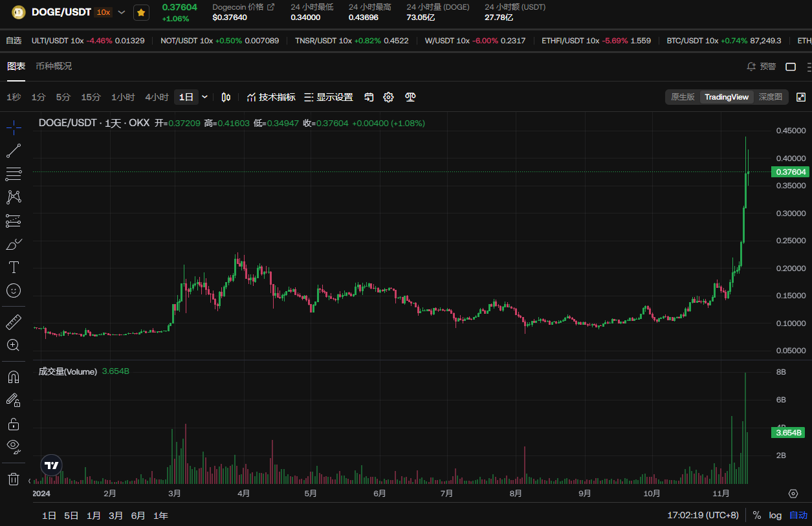Open the Dogecoin price external link
812x526 pixels.
pos(271,6)
